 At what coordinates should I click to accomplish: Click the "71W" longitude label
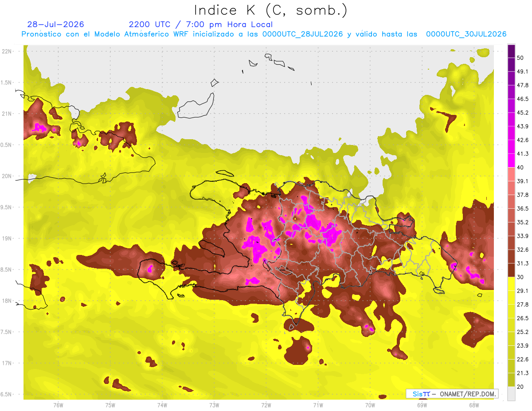pos(318,405)
